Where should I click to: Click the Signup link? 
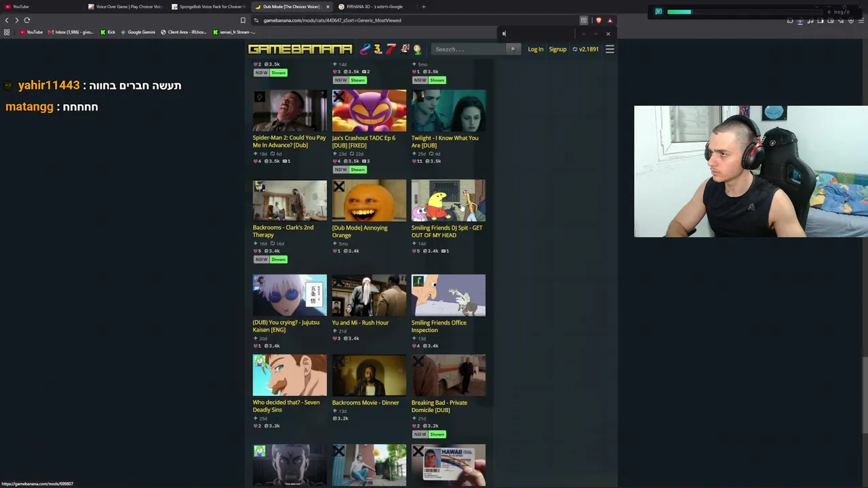pyautogui.click(x=557, y=49)
